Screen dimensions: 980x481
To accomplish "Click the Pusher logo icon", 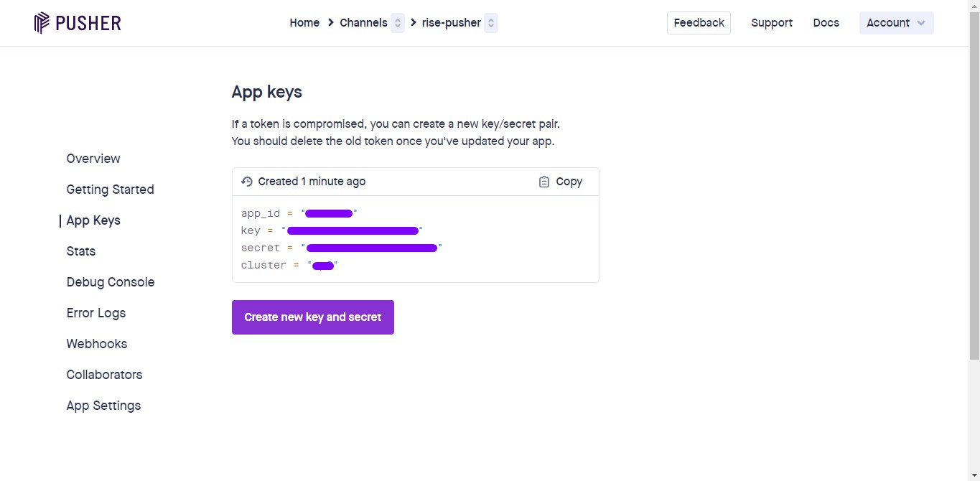I will click(x=42, y=23).
